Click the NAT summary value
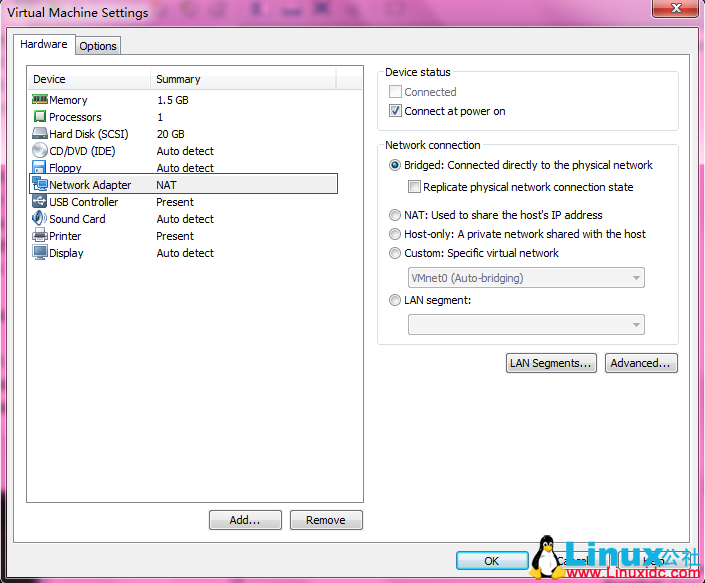The width and height of the screenshot is (705, 583). 166,185
